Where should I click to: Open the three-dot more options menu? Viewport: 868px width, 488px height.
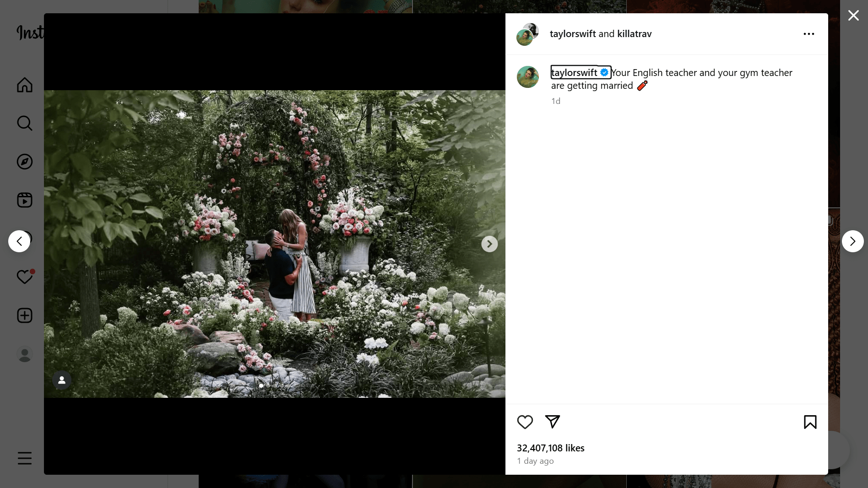tap(809, 34)
